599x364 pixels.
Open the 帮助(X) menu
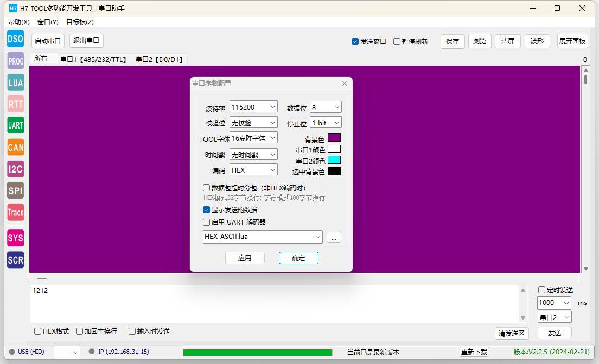tap(18, 22)
